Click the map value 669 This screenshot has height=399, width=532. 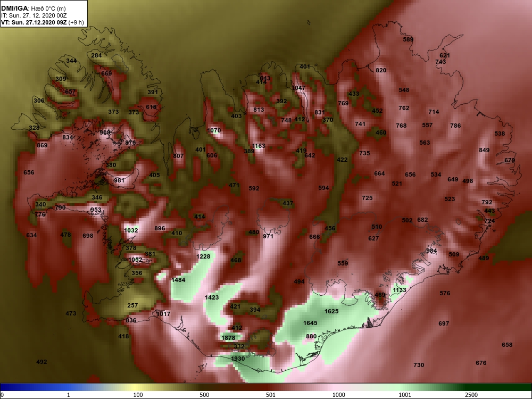pos(106,73)
